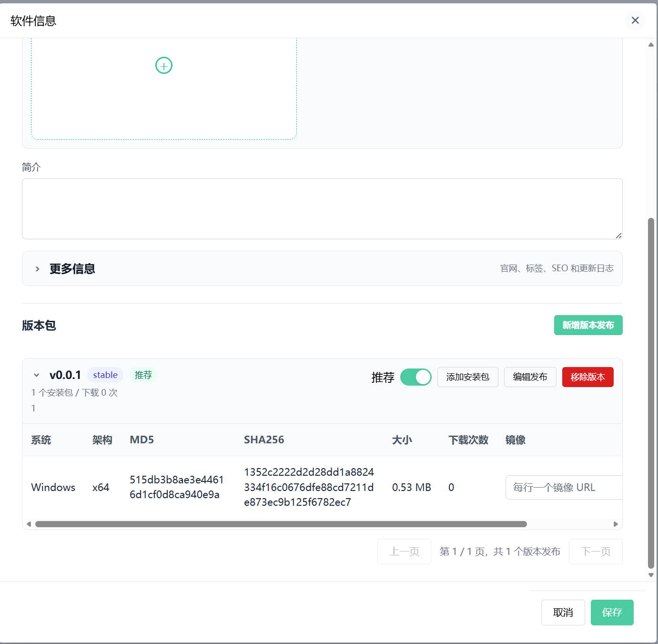Click the red 移除版本 button
This screenshot has height=644, width=658.
coord(588,377)
